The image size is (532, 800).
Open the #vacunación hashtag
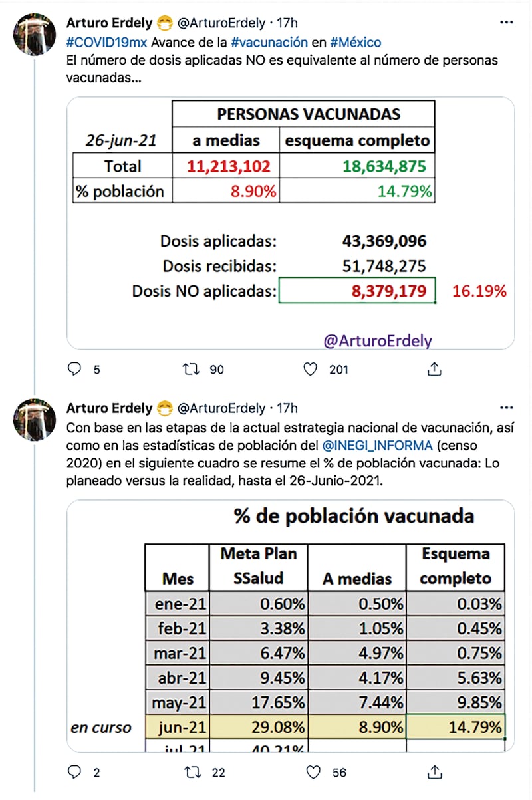pos(269,43)
